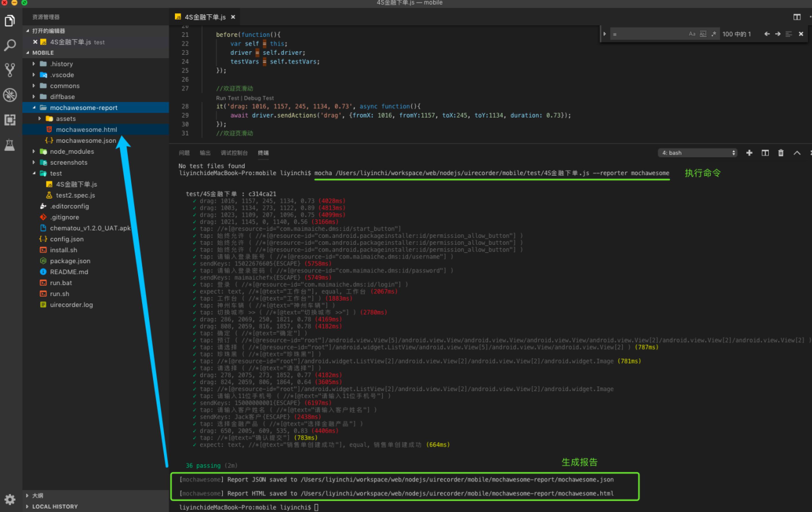The height and width of the screenshot is (512, 812).
Task: Expand the .history folder
Action: point(96,64)
